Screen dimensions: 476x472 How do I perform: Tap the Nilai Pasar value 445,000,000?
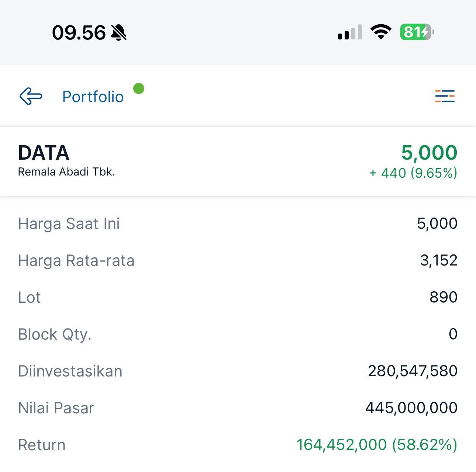[x=411, y=408]
